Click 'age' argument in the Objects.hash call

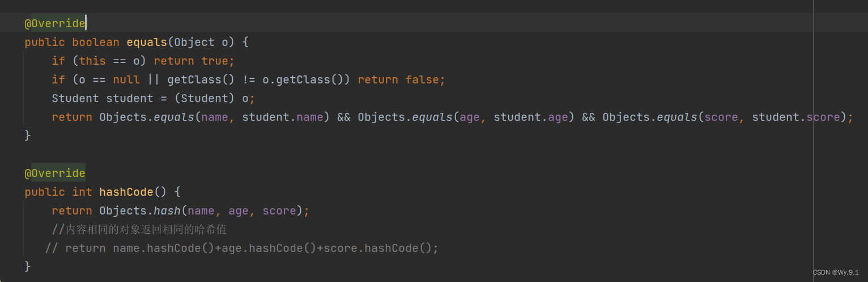tap(239, 211)
